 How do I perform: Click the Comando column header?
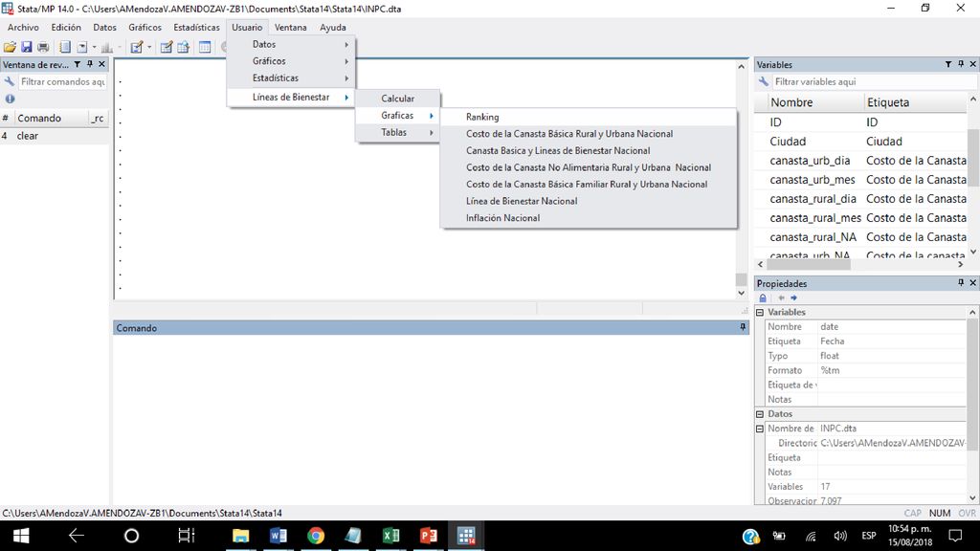(x=39, y=118)
